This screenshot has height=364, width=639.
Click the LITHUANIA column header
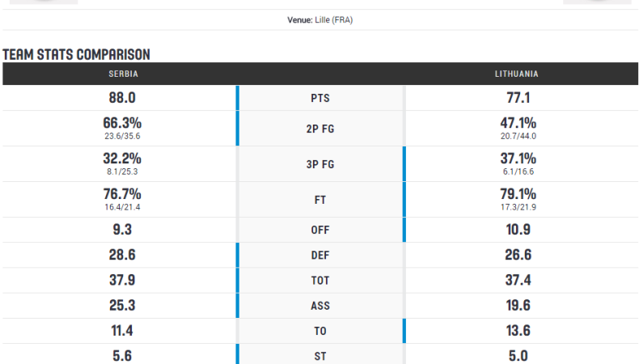click(x=517, y=74)
